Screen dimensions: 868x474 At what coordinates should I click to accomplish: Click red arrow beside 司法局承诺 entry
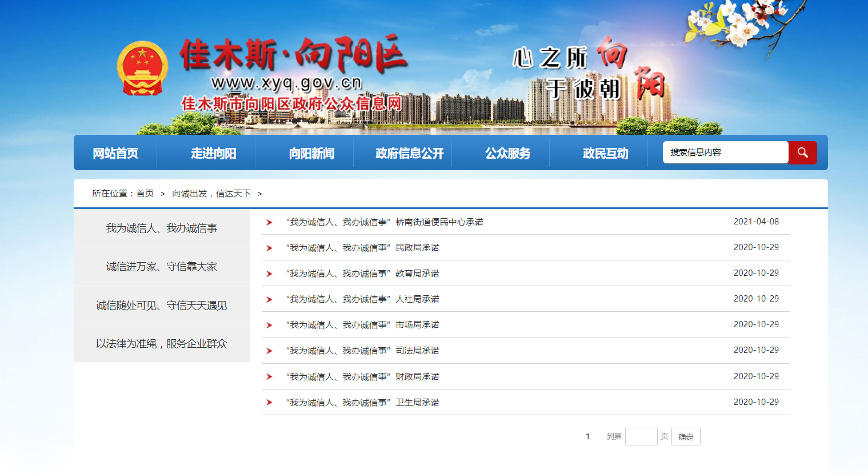click(269, 351)
